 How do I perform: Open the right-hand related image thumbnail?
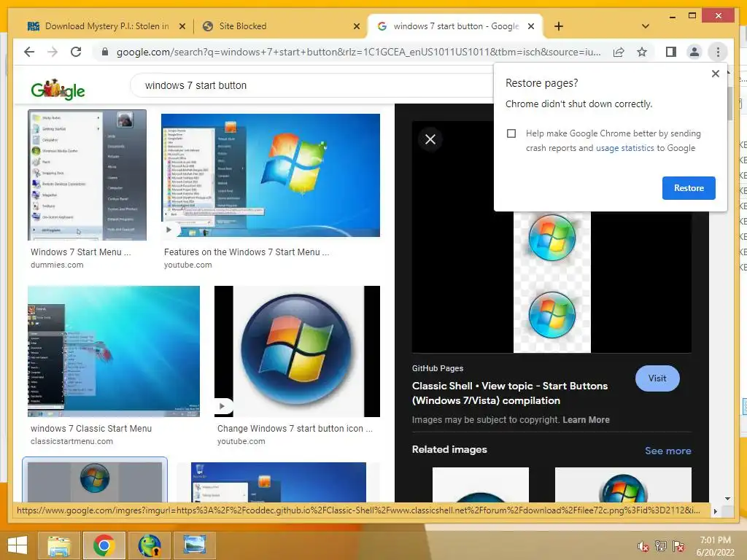pos(623,485)
